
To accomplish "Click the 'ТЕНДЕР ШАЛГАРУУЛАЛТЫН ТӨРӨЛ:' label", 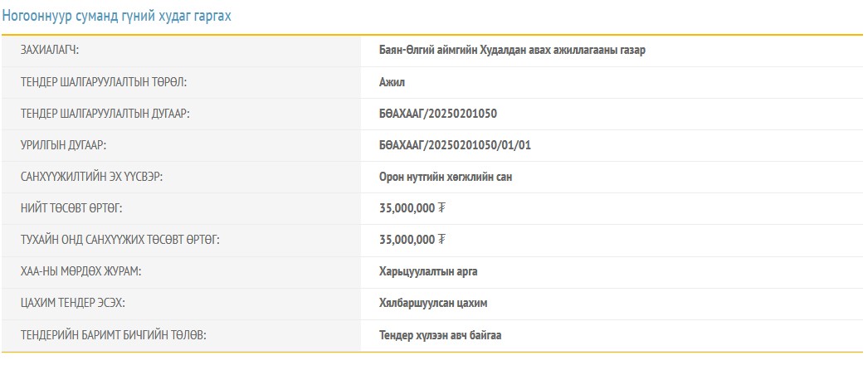I will 104,82.
